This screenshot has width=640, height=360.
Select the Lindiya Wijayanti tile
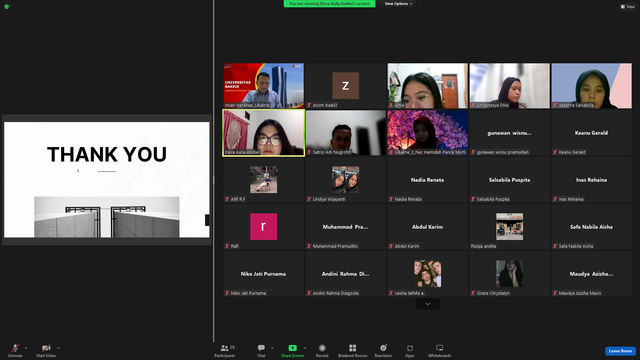[346, 180]
